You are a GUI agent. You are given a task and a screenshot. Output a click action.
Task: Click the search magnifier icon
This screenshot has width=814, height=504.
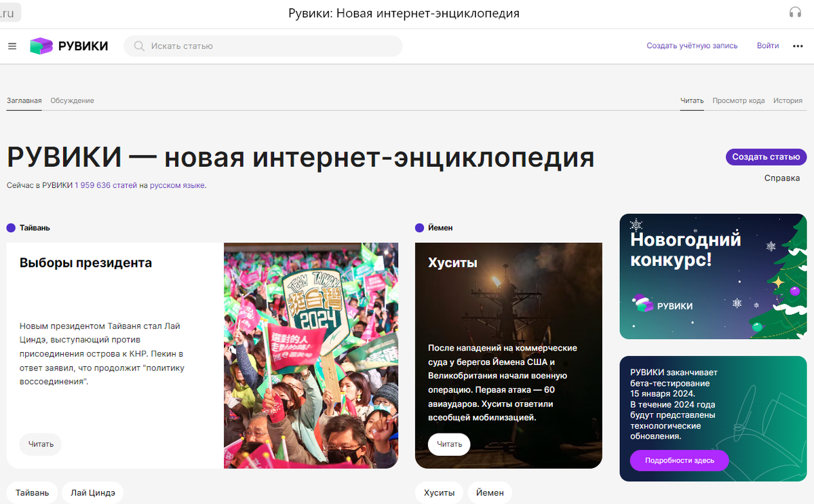pyautogui.click(x=139, y=46)
